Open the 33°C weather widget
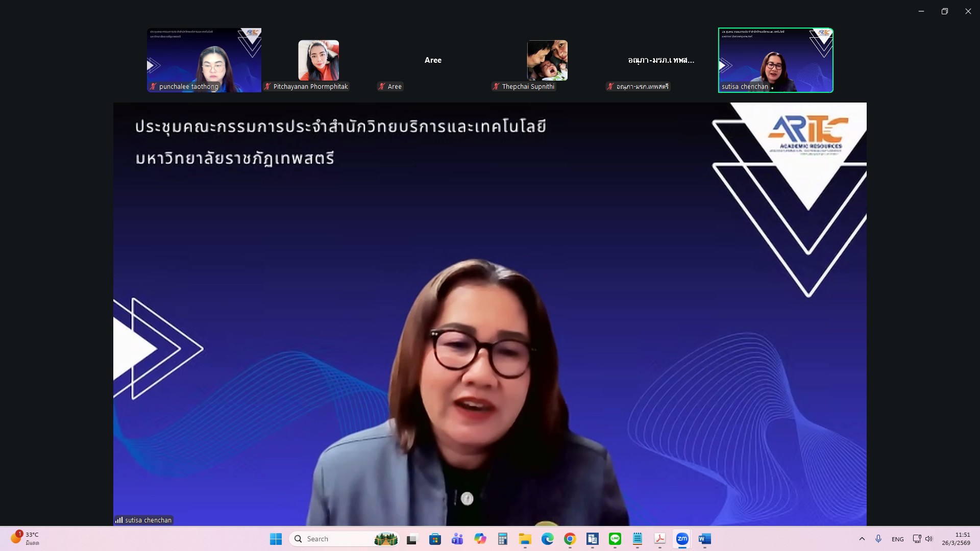This screenshot has height=551, width=980. click(24, 538)
